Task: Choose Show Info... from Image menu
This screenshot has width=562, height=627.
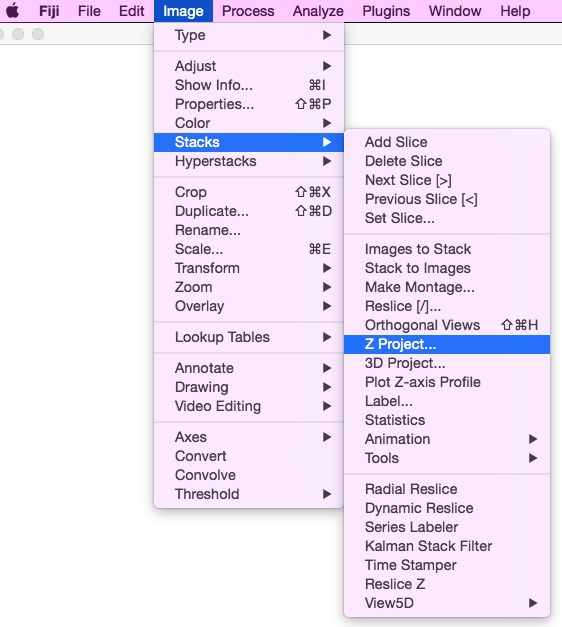Action: (x=249, y=85)
